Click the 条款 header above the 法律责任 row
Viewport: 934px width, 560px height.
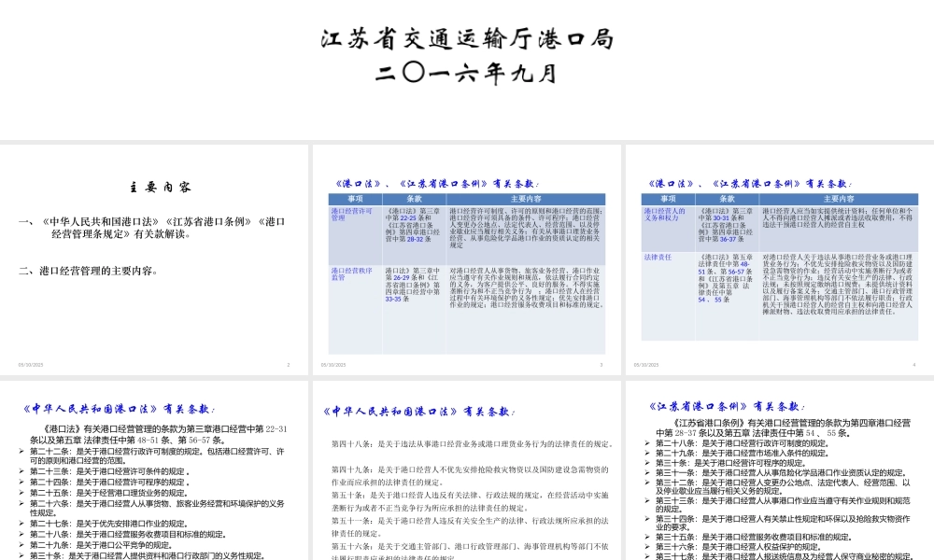[727, 199]
